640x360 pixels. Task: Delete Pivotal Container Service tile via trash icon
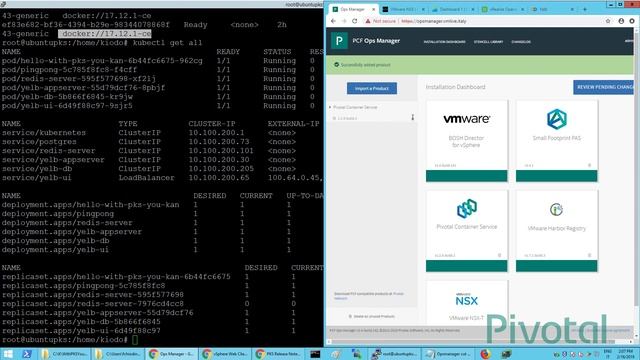(x=500, y=256)
